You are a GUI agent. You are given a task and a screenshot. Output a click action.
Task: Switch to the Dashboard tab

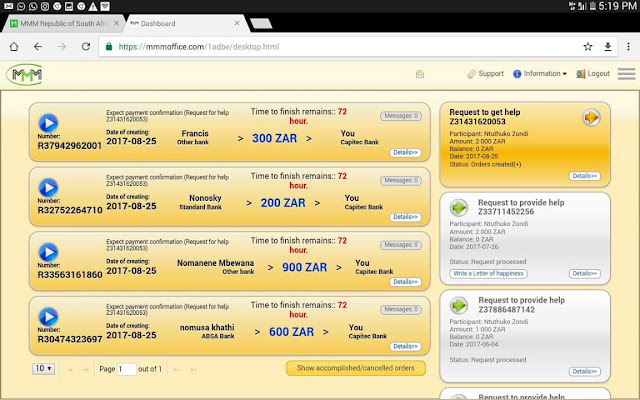tap(187, 23)
